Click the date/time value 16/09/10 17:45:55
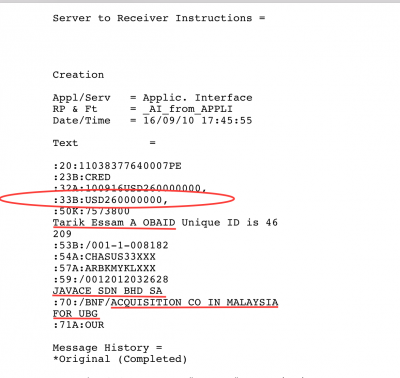The height and width of the screenshot is (378, 400). click(x=198, y=120)
